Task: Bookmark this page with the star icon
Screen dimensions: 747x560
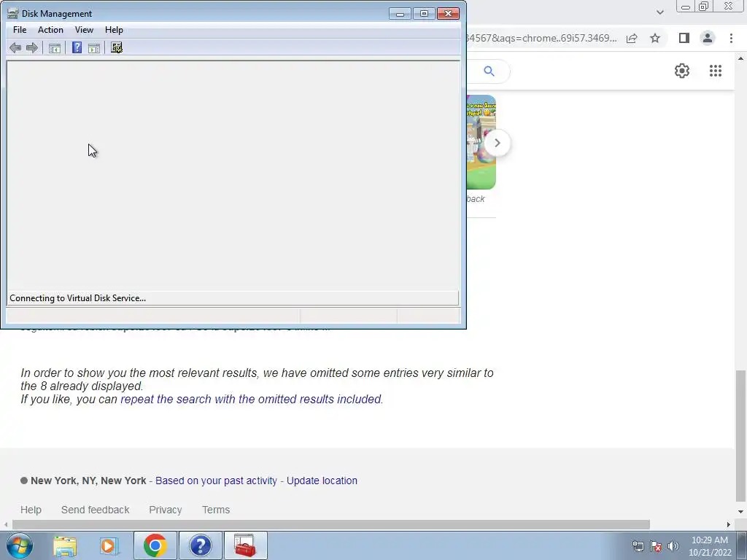Action: click(655, 38)
